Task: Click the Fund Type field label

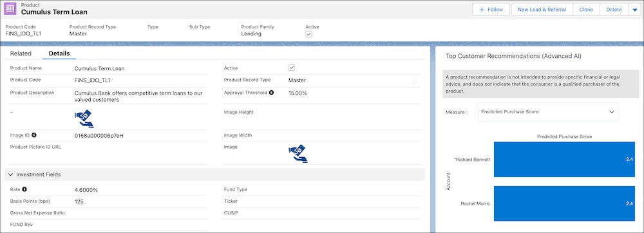Action: [235, 189]
